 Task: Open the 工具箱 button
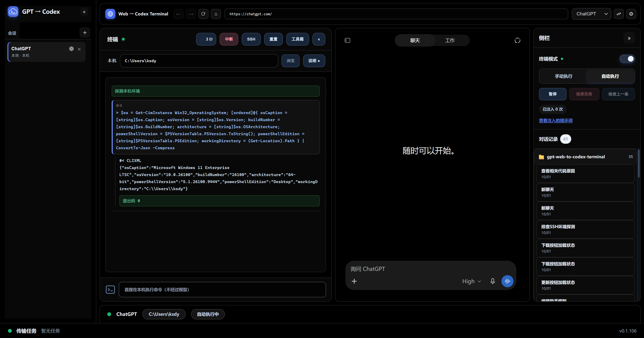(298, 39)
